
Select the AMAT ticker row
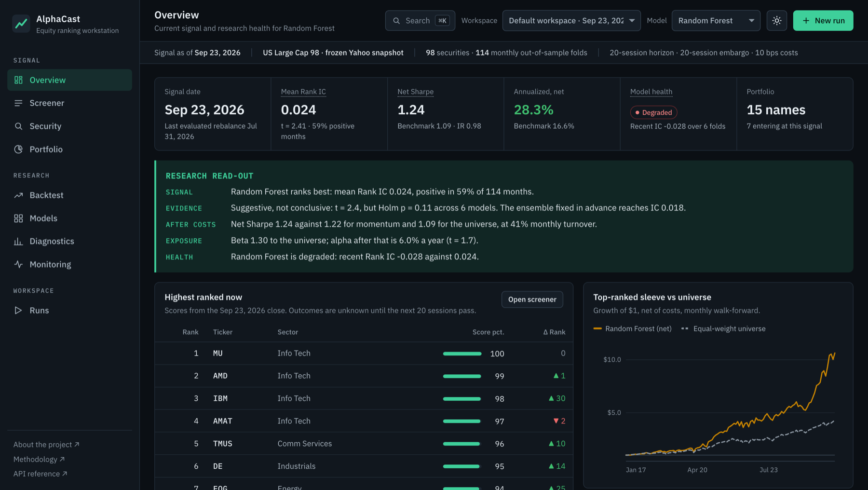[x=364, y=421]
